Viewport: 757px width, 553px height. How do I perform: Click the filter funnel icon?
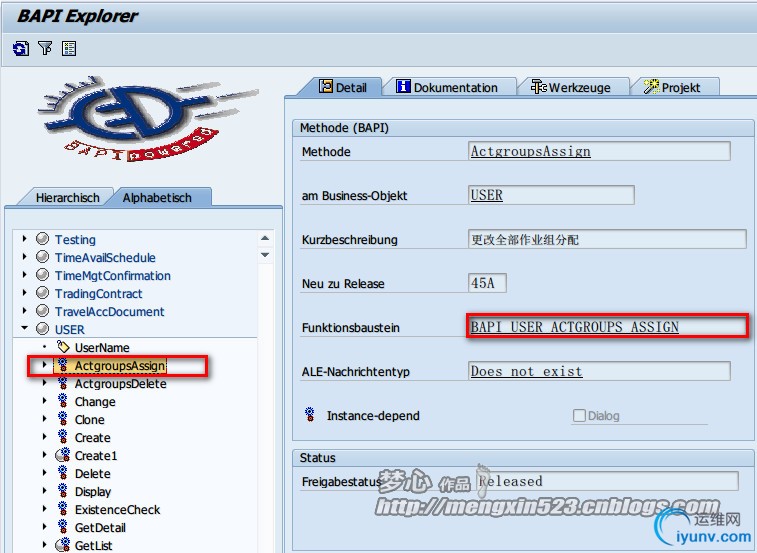pyautogui.click(x=45, y=48)
